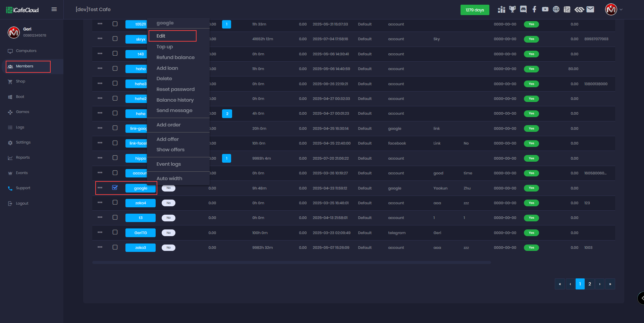
Task: Go to page 2 of members
Action: coord(590,284)
